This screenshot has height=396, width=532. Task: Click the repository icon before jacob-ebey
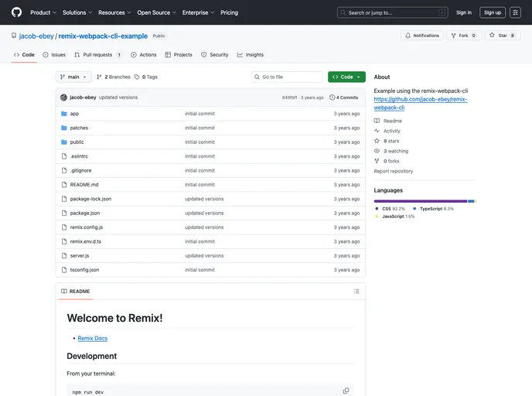tap(14, 36)
